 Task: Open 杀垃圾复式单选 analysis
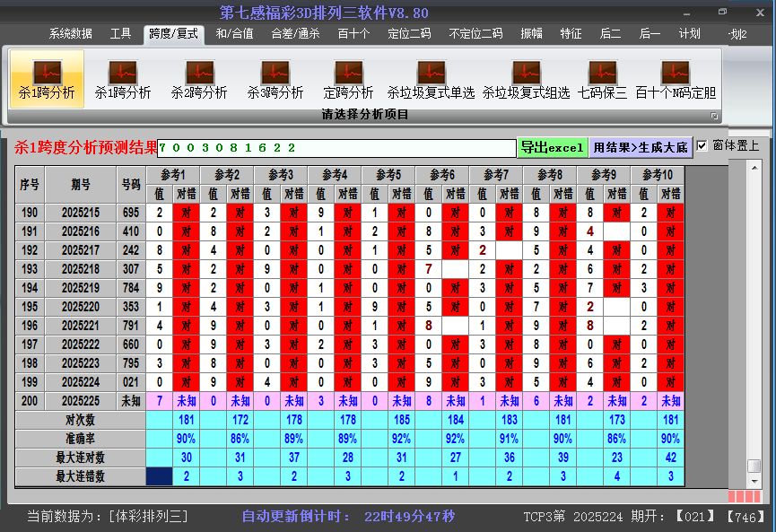[x=431, y=79]
